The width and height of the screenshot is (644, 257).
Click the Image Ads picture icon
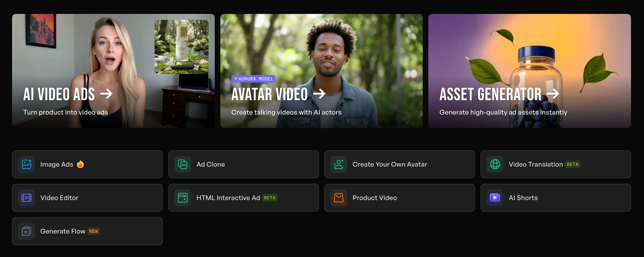tap(26, 164)
